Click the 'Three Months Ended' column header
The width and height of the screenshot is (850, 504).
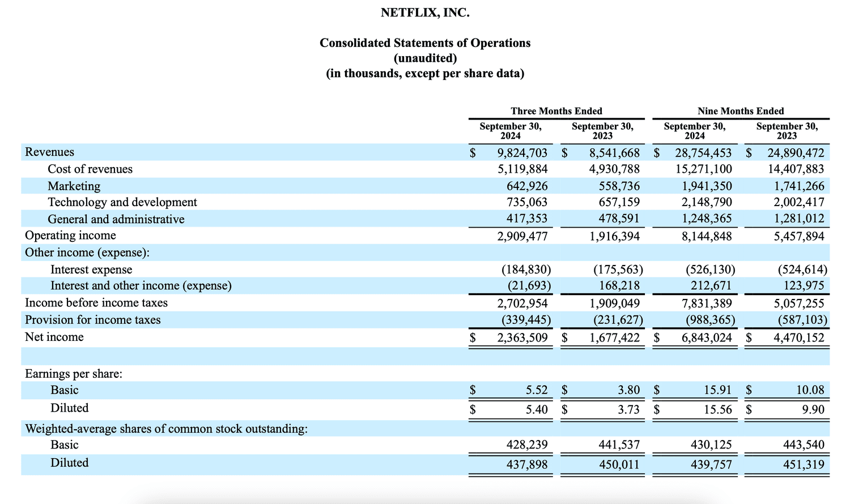tap(556, 111)
